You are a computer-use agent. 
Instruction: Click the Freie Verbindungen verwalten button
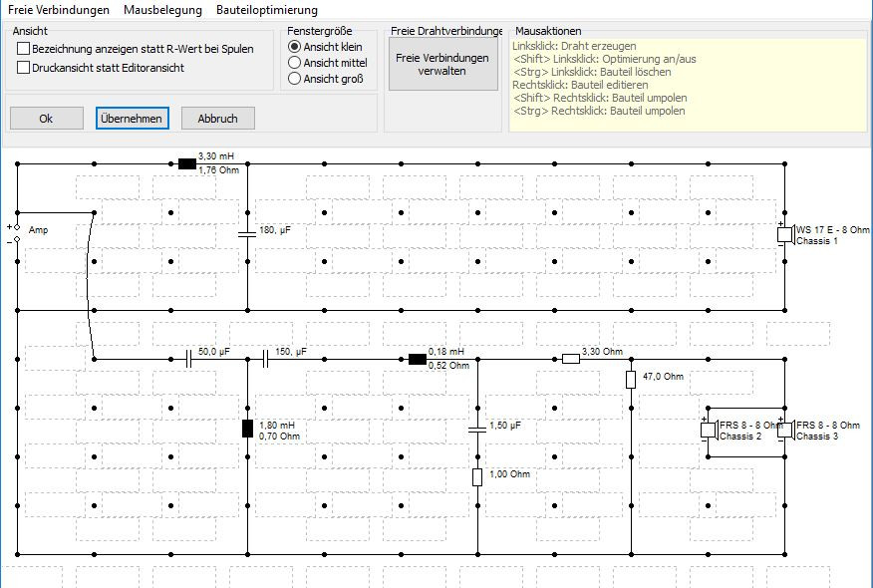pos(442,64)
